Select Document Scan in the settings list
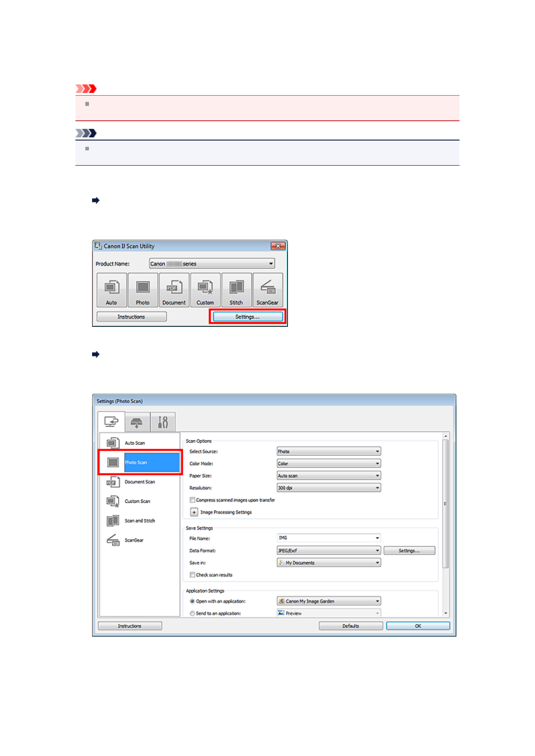Image resolution: width=535 pixels, height=756 pixels. (139, 482)
